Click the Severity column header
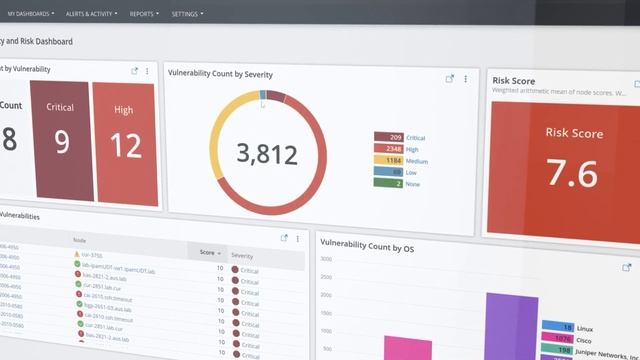 [242, 256]
